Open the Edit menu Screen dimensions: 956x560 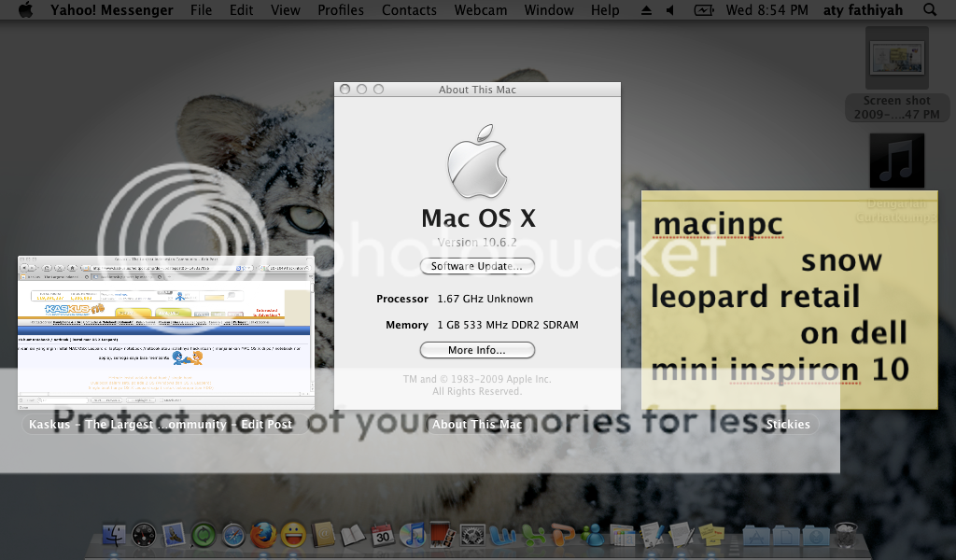point(242,10)
